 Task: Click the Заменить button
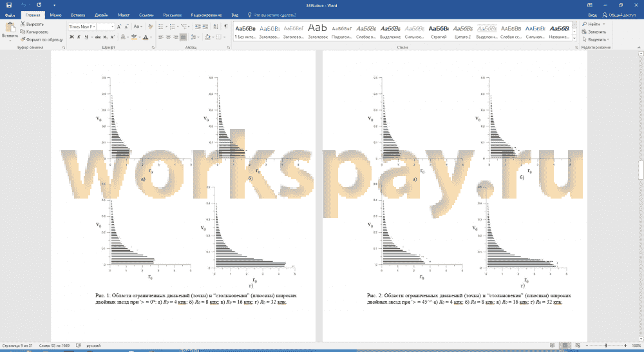[x=594, y=32]
